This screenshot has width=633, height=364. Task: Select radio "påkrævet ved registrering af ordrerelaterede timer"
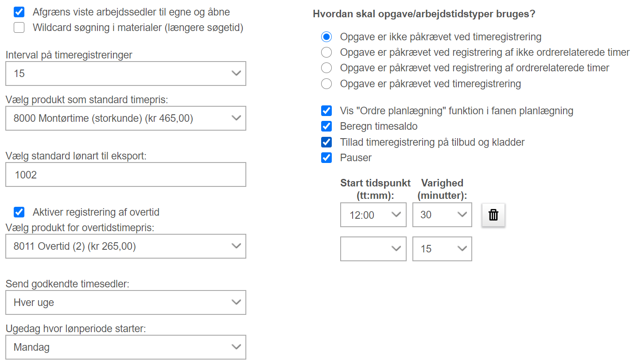[x=326, y=68]
